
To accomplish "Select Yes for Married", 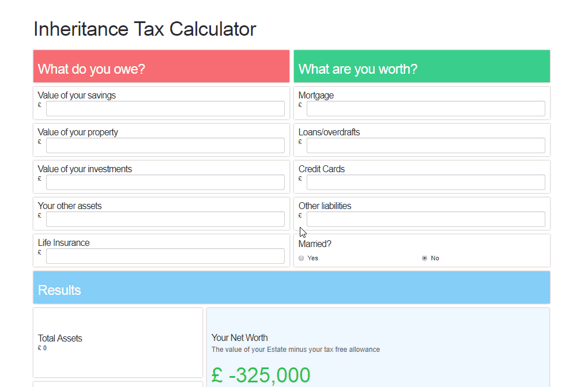I will 301,258.
